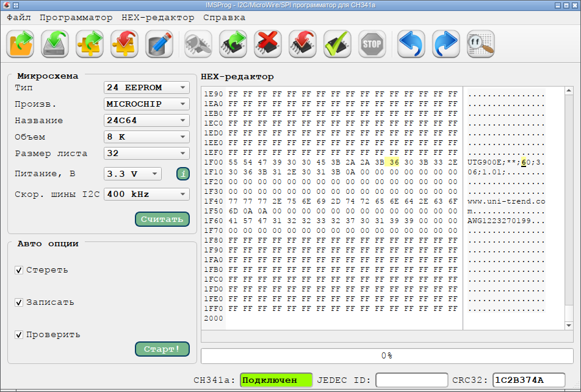Click the STOP operation icon

[372, 44]
